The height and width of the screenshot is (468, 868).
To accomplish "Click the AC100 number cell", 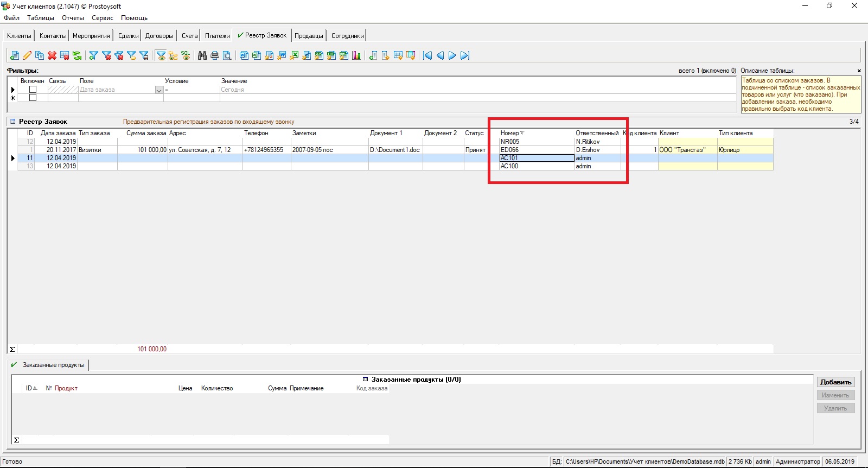I will (x=537, y=166).
